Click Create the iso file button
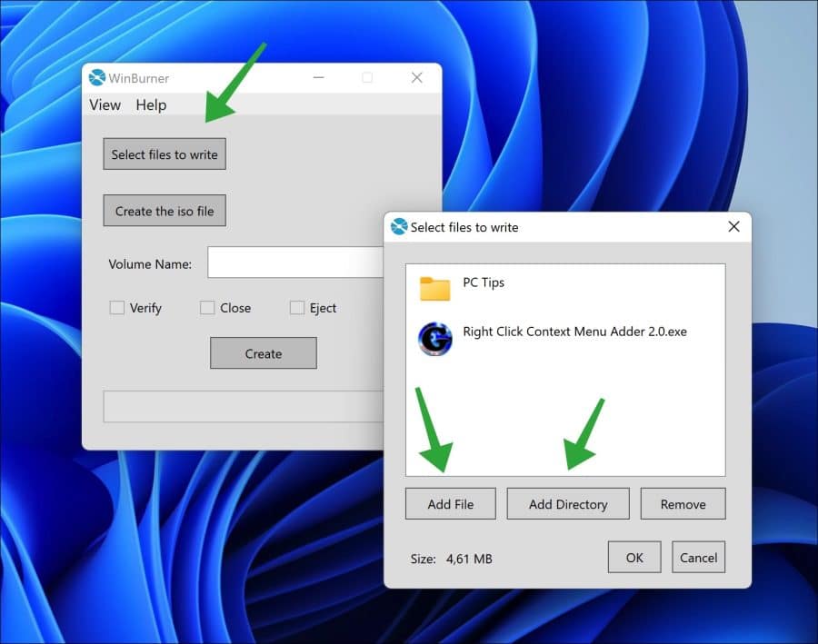Image resolution: width=818 pixels, height=644 pixels. [x=165, y=211]
